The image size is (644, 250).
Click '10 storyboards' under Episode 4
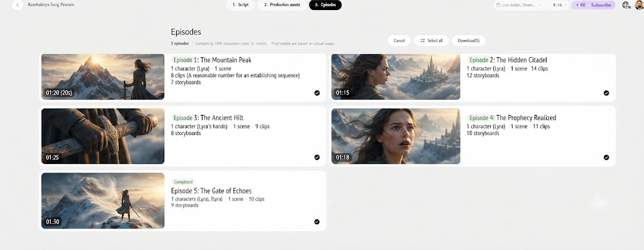point(483,133)
